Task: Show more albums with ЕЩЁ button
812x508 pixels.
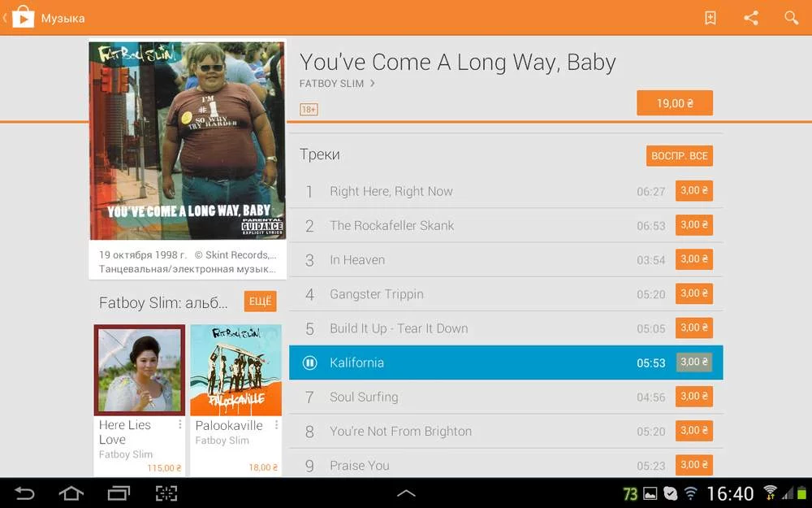Action: (x=260, y=302)
